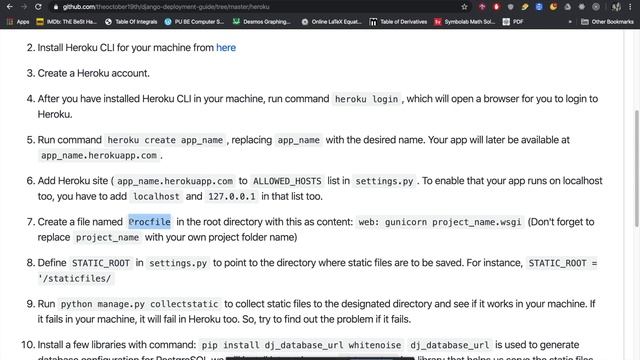Click 'settings.py' code in step 6

(x=384, y=181)
